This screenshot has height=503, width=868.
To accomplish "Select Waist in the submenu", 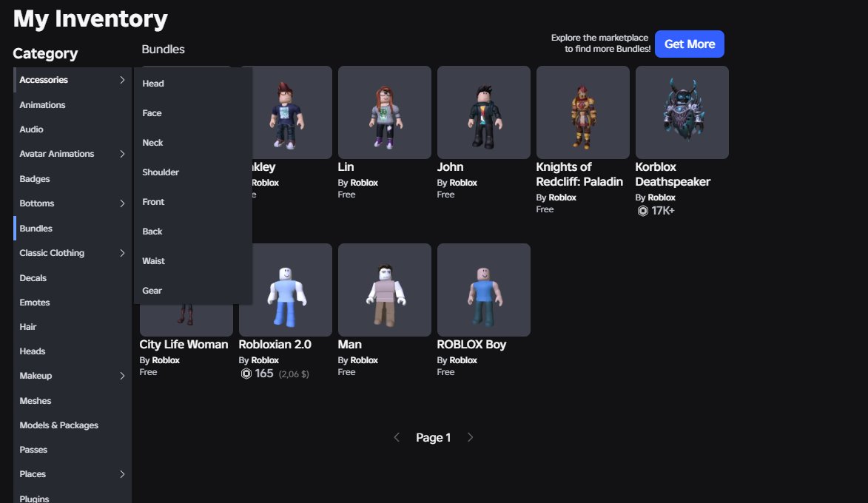I will 192,261.
